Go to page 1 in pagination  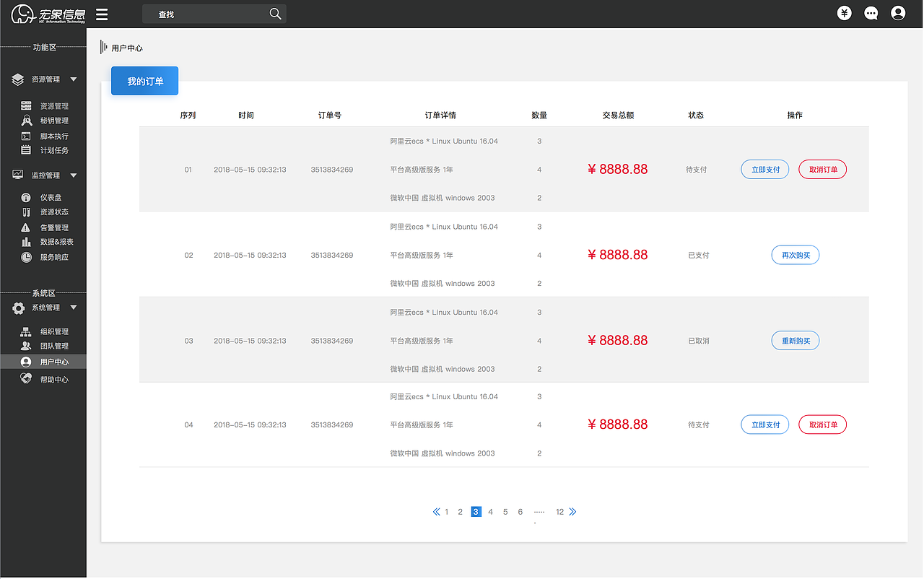[x=447, y=512]
